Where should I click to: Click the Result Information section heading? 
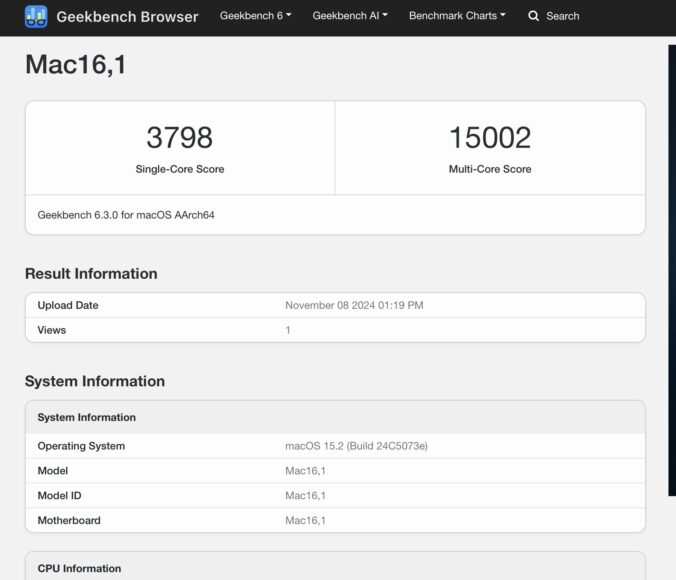91,274
